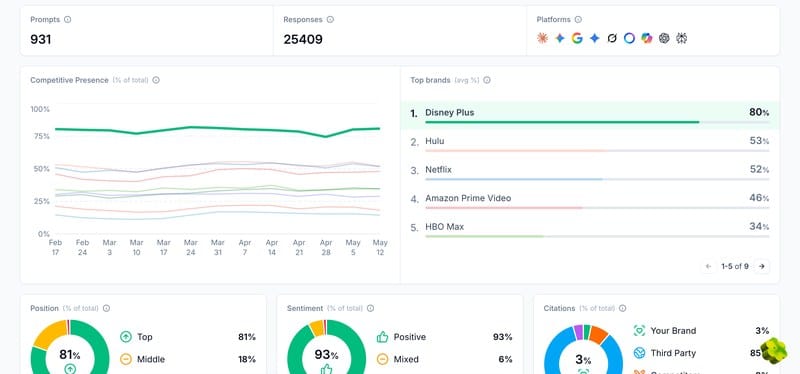Open the green floating widget icon
The image size is (800, 374).
pos(774,351)
